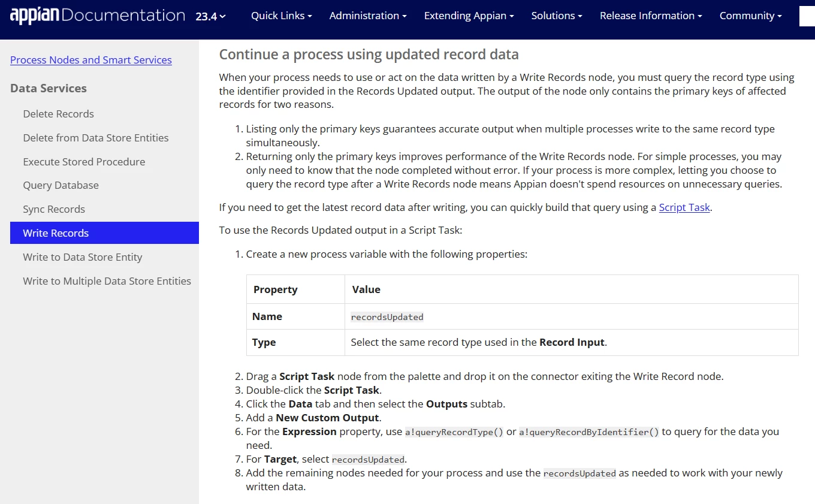
Task: Open the Sync Records page
Action: 54,209
